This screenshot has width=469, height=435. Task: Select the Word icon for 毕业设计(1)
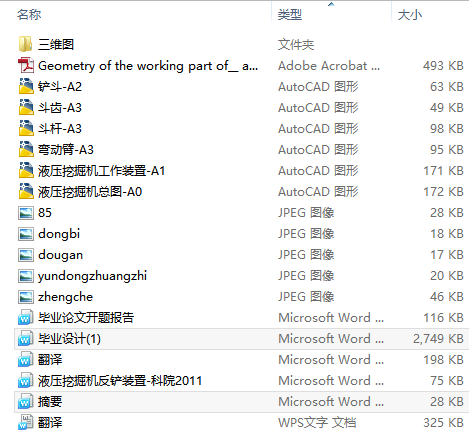pyautogui.click(x=26, y=339)
